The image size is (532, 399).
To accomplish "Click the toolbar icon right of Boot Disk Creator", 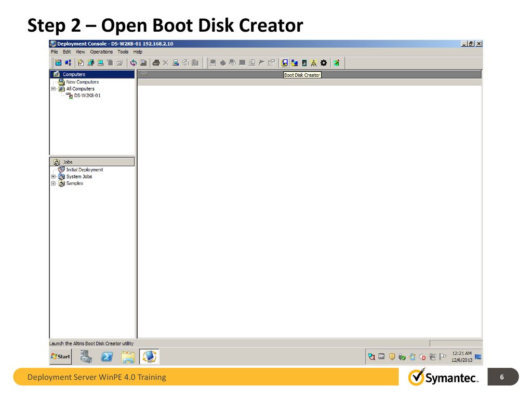I will pyautogui.click(x=295, y=63).
